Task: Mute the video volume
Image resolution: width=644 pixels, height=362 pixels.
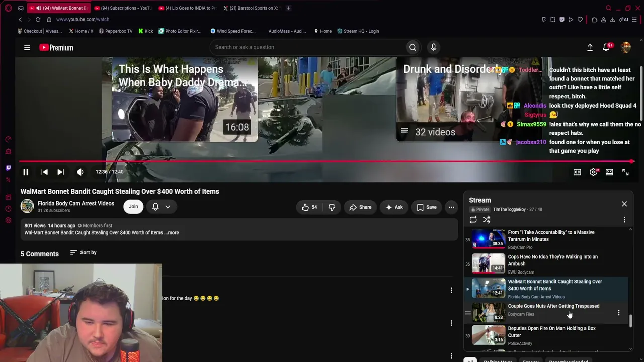Action: (x=80, y=172)
